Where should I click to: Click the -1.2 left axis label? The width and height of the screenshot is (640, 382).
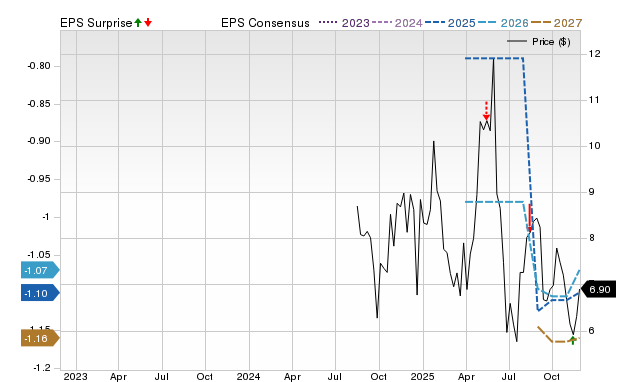click(x=42, y=368)
